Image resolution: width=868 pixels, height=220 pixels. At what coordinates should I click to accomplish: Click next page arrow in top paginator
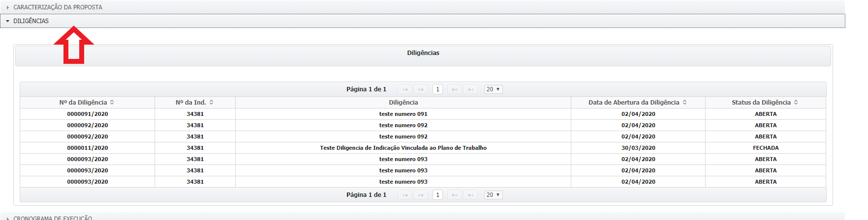(x=455, y=89)
